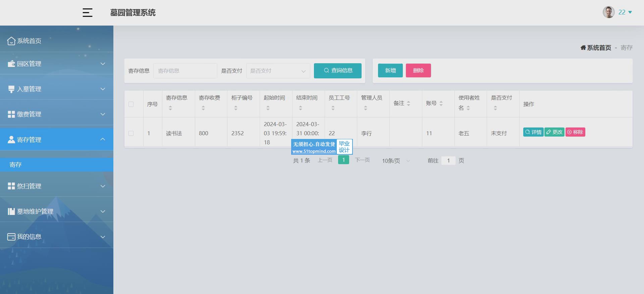This screenshot has width=644, height=294.
Task: Click the home icon beside 系统首页 in sidebar
Action: pyautogui.click(x=11, y=41)
